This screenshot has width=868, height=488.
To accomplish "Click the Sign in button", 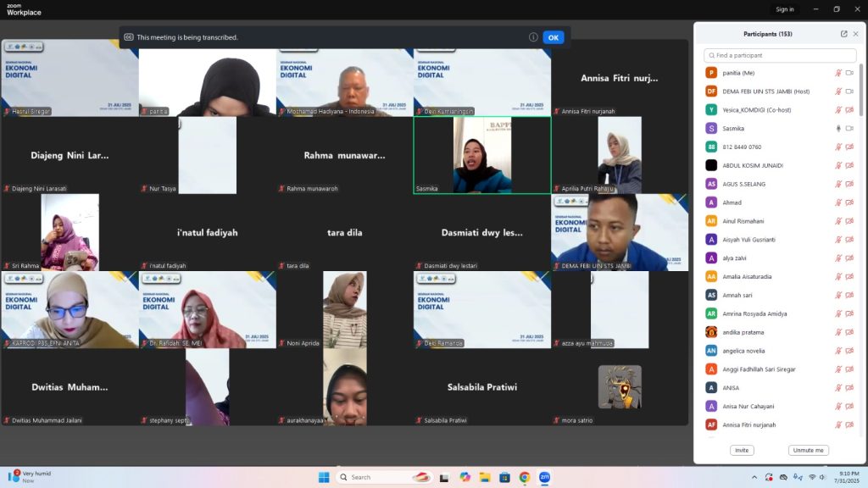I will coord(785,9).
